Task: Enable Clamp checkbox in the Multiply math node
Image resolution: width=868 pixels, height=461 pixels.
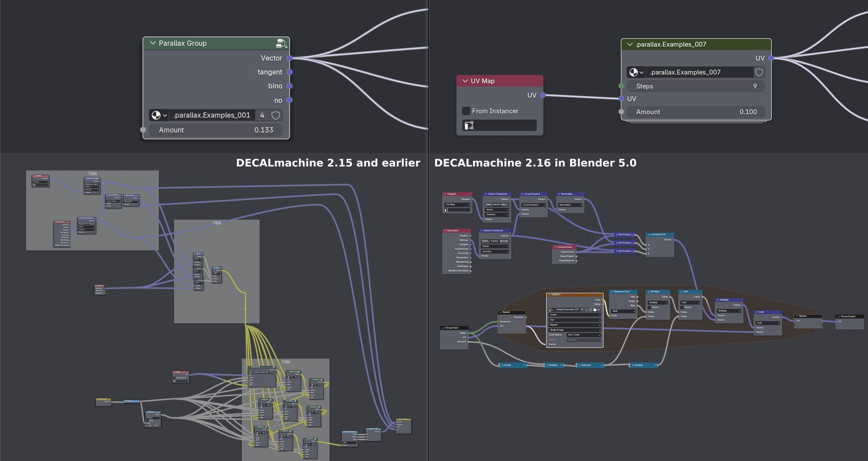Action: 649,307
